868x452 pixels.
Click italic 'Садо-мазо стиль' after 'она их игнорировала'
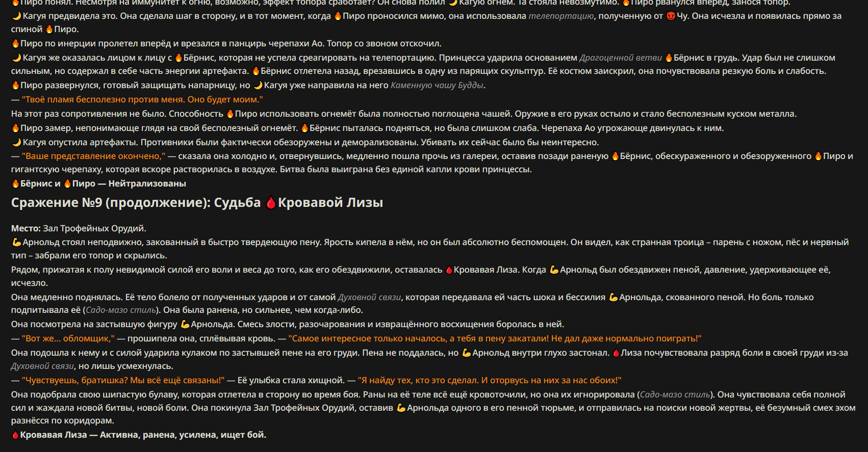pos(675,394)
